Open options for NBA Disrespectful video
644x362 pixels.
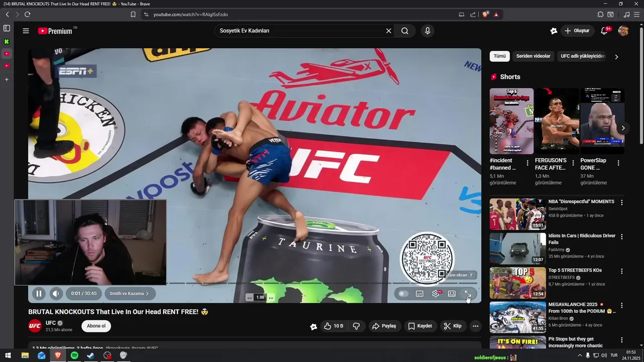coord(622,202)
